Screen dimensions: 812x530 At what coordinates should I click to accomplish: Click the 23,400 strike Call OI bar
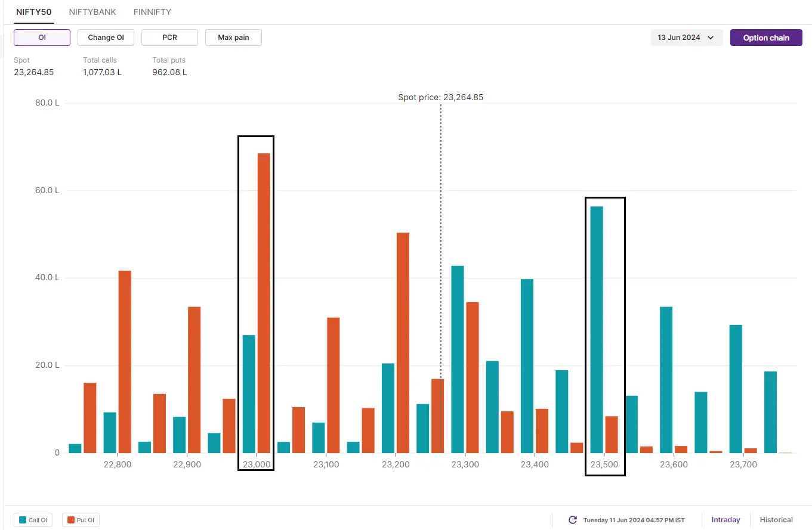(527, 366)
